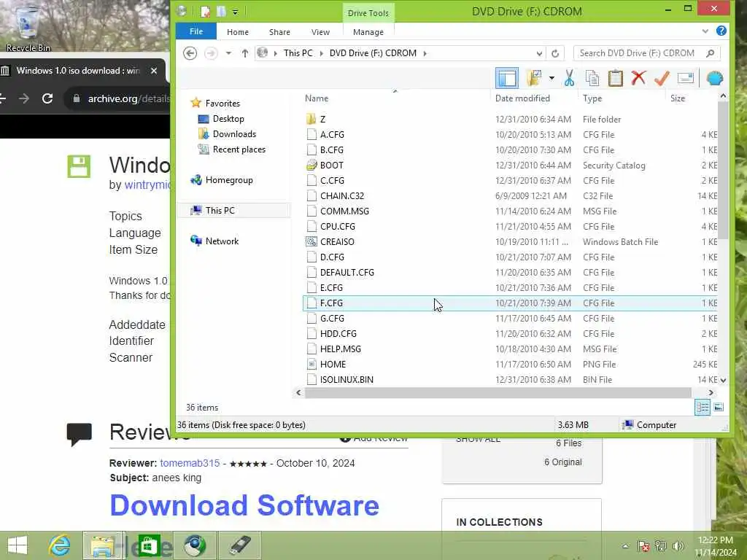Click the new folder quick access icon
747x560 pixels.
coord(222,12)
